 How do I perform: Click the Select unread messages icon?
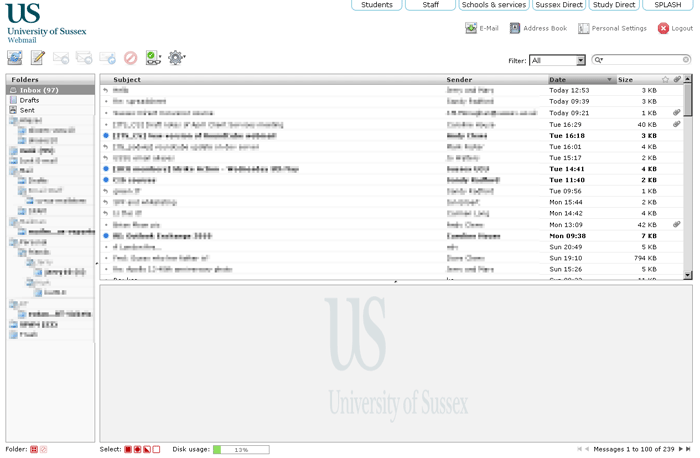pos(138,449)
